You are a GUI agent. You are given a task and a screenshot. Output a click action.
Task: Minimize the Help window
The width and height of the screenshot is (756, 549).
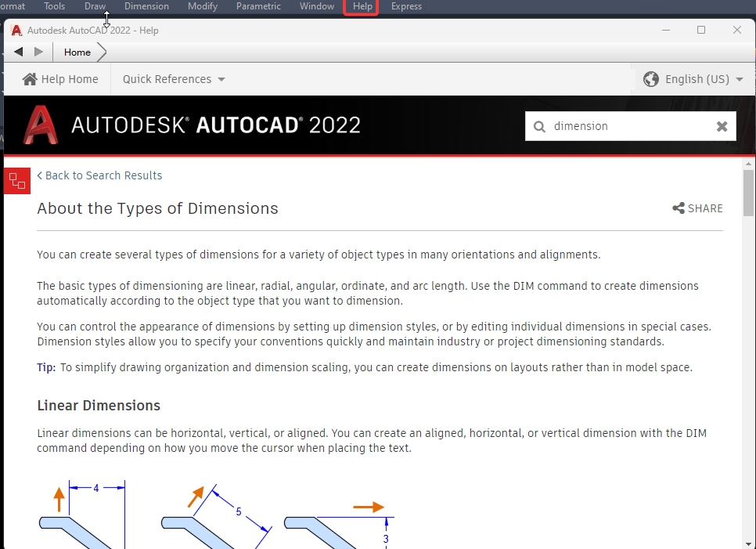pos(666,30)
